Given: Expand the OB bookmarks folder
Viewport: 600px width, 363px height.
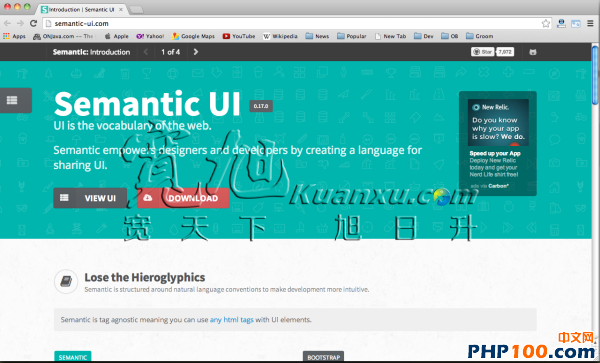Looking at the screenshot, I should (450, 36).
